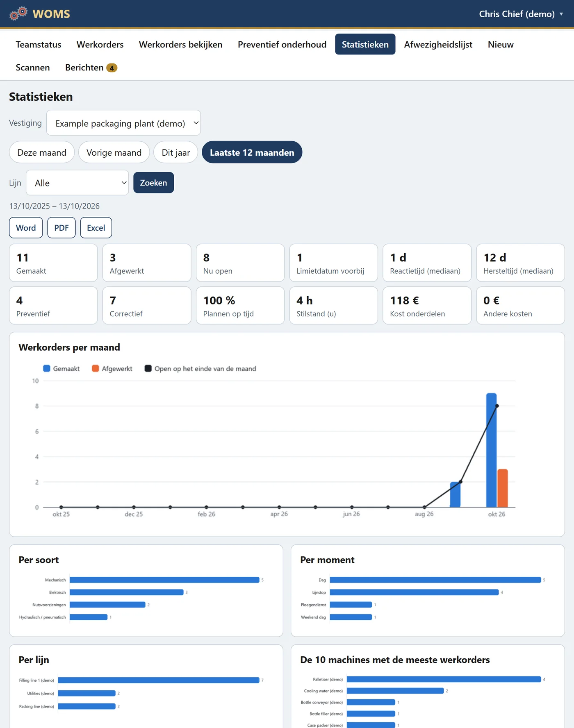Open the Scannen menu item
Screen dimensions: 574x728
(x=33, y=68)
